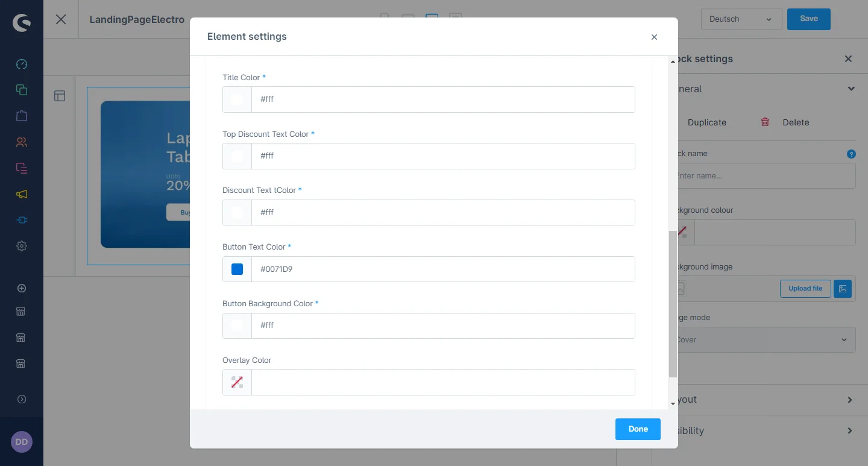Open the Dashboard from the sidebar
The width and height of the screenshot is (868, 466).
point(22,64)
